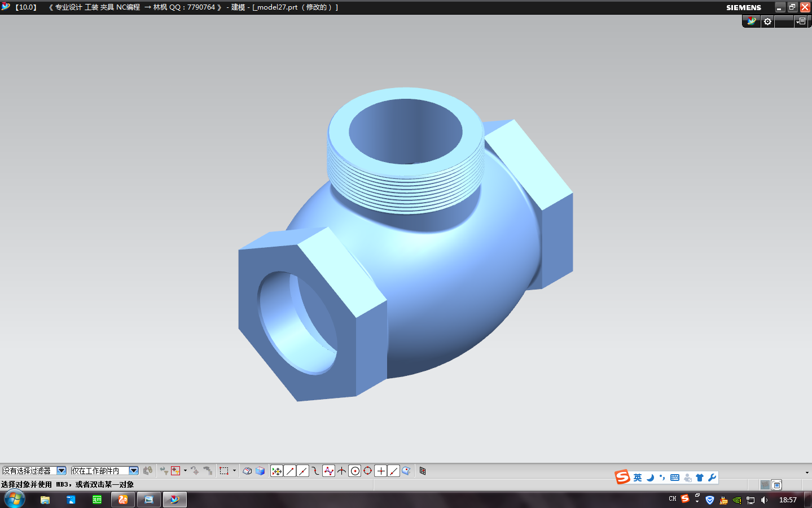Screen dimensions: 812x508
Task: Toggle the existing point snap
Action: (x=381, y=471)
